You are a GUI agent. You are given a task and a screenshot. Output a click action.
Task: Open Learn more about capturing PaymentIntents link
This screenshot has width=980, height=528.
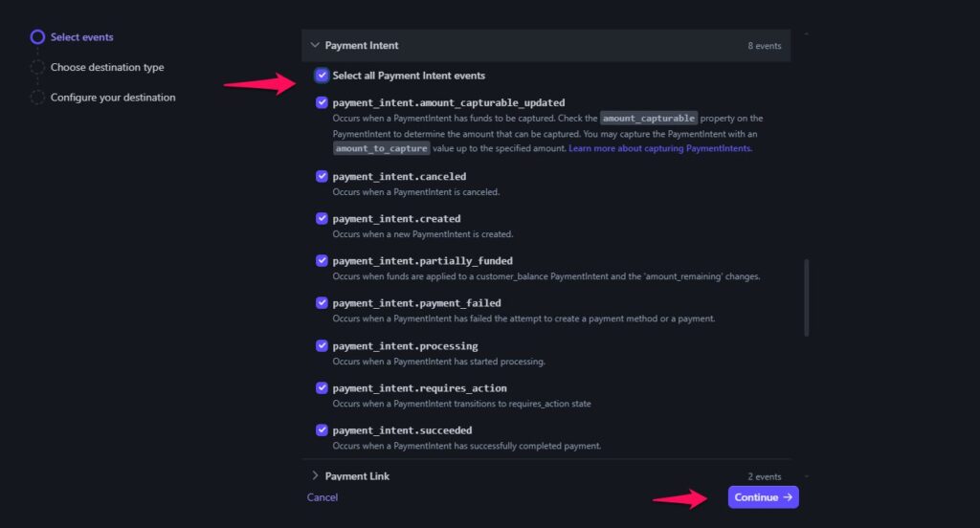pyautogui.click(x=659, y=149)
